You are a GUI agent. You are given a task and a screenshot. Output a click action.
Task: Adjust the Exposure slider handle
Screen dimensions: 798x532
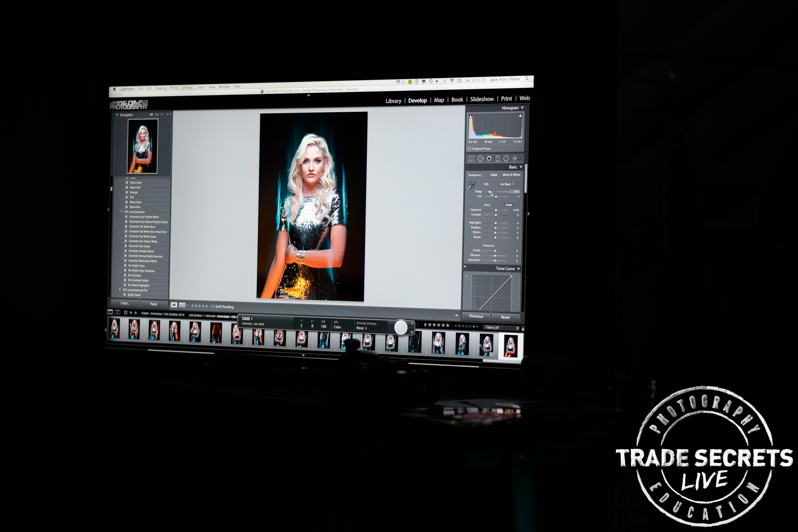pos(496,210)
